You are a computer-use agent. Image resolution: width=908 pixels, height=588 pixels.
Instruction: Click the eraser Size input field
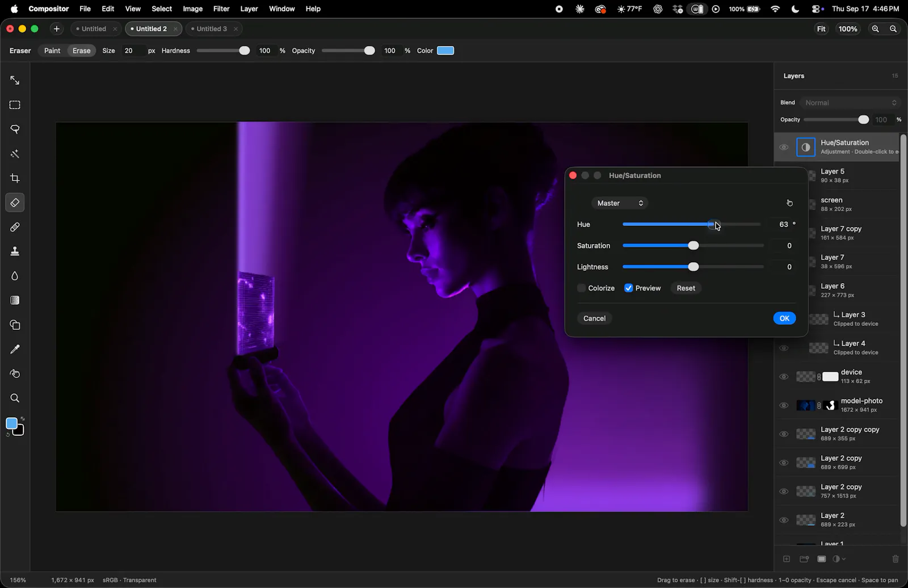[x=133, y=51]
